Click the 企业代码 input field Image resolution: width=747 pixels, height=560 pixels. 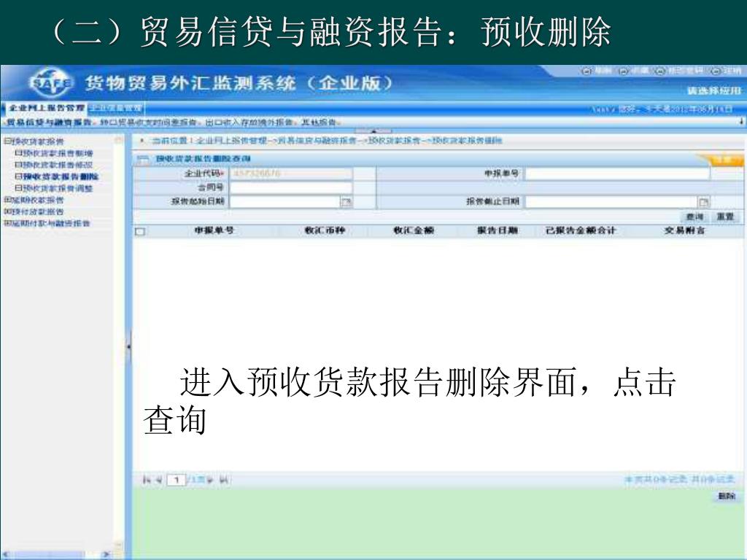coord(291,174)
